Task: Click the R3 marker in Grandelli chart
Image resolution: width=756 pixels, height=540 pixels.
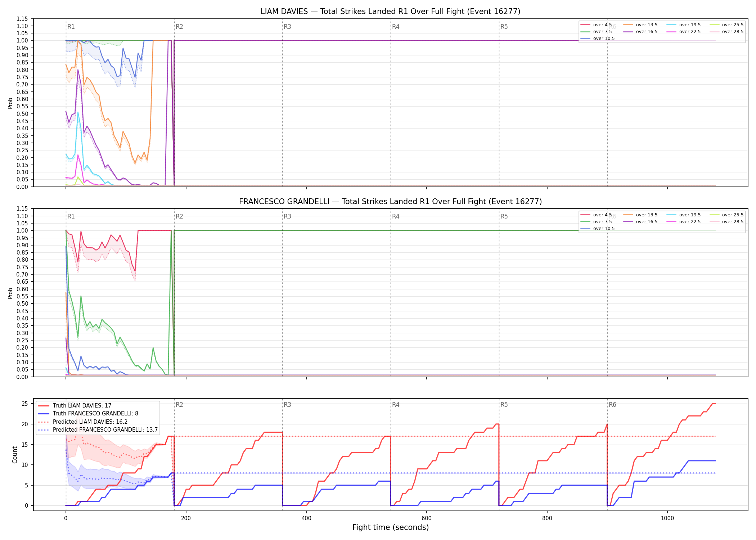Action: point(287,216)
